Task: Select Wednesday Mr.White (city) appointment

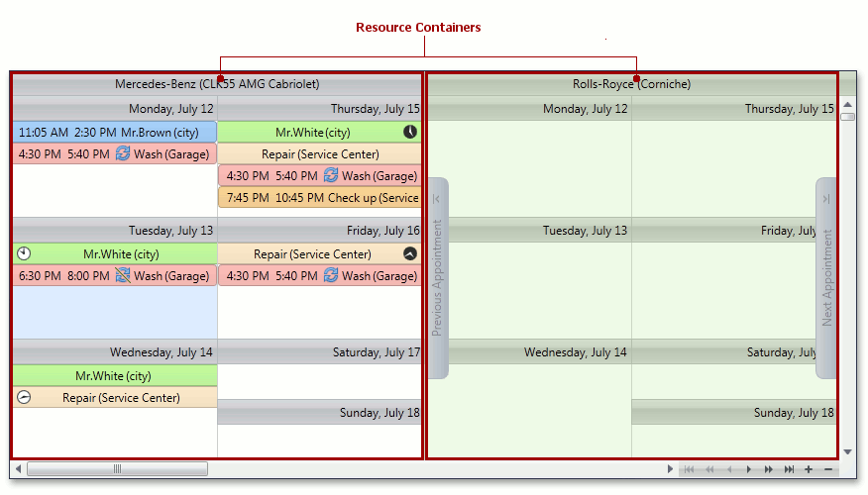Action: pos(115,375)
